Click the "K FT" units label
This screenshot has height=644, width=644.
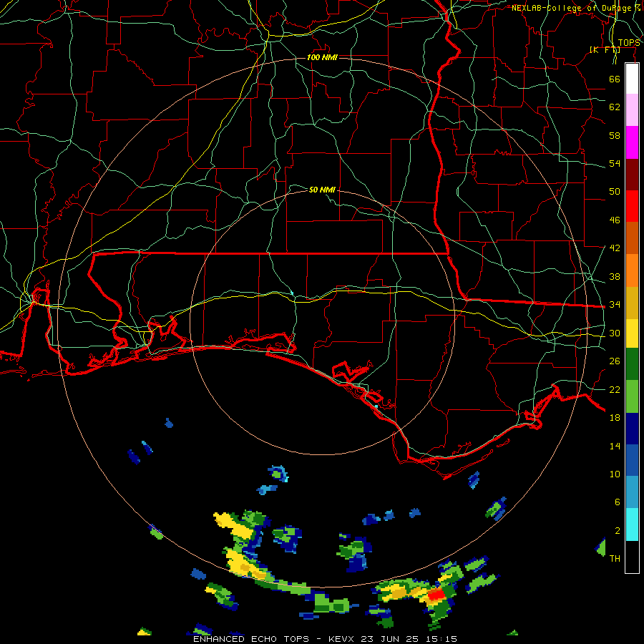tap(605, 50)
